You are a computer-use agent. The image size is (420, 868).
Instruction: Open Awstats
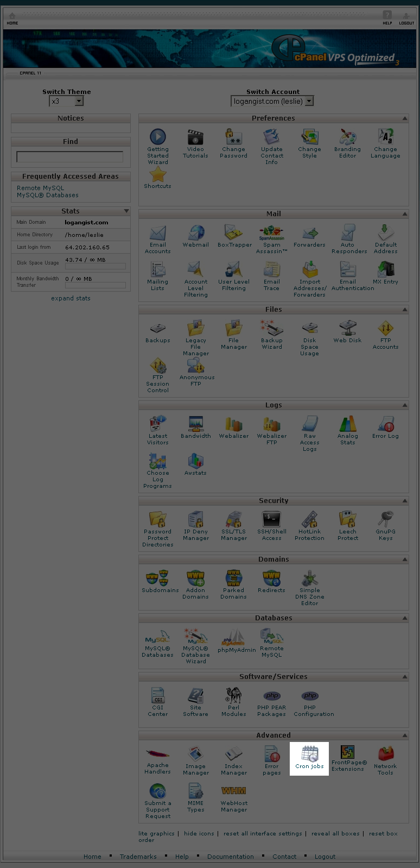pos(195,464)
